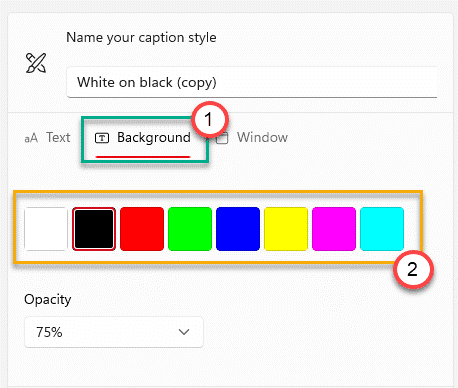Screen dimensions: 458x388
Task: Select the blue color swatch
Action: 238,229
